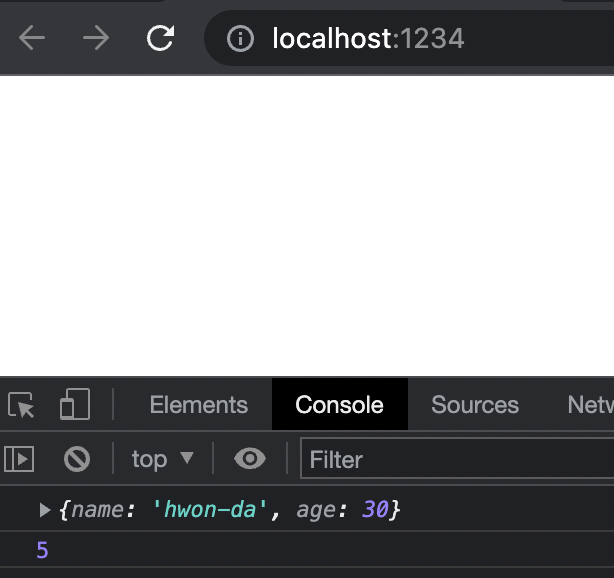Open the Network tab
Screen dimensions: 614x578
click(590, 405)
